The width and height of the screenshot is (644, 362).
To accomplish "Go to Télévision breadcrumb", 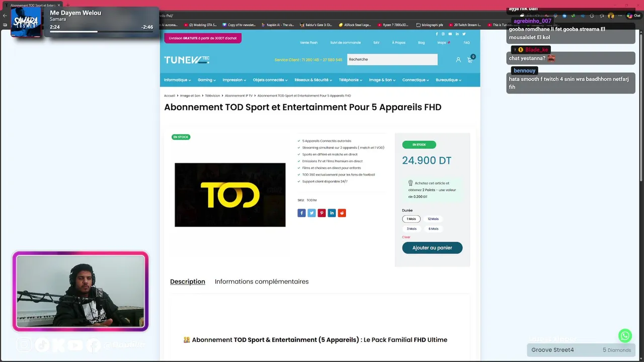I will click(x=212, y=96).
